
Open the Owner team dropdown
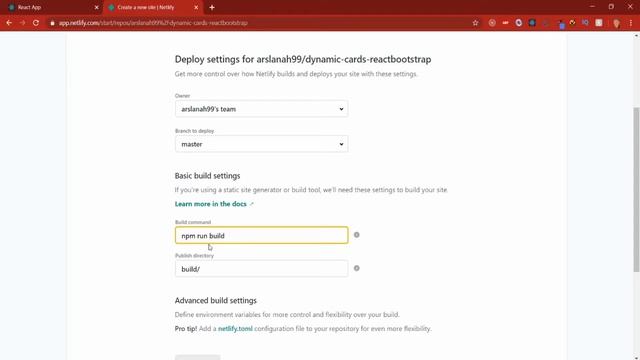[x=261, y=109]
